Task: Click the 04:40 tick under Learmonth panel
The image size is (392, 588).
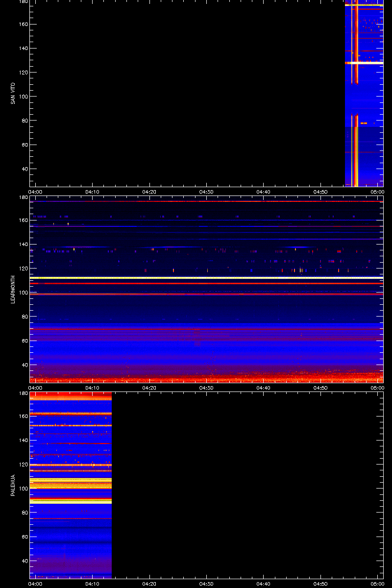Action: [x=264, y=388]
